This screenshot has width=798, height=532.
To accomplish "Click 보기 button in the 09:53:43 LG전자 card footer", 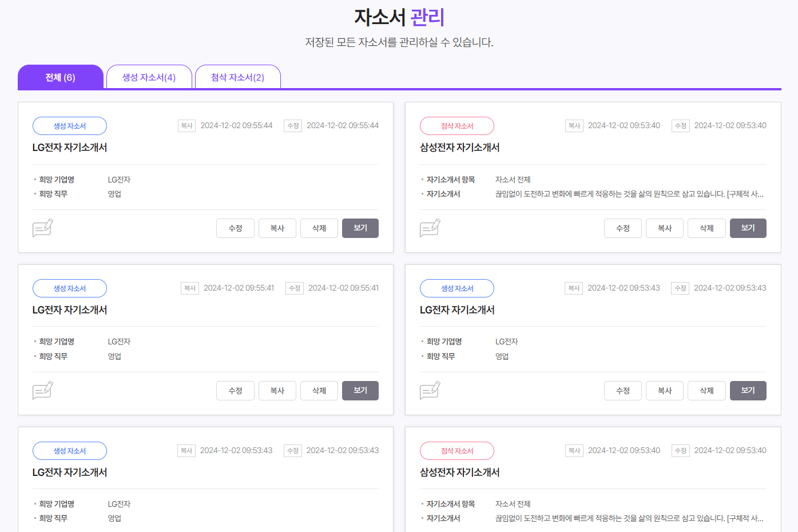I will click(748, 391).
